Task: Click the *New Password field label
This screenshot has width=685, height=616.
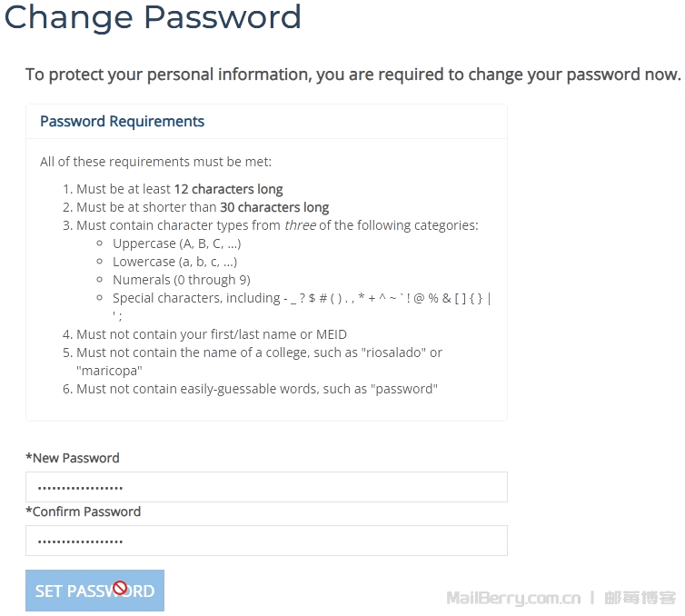Action: 73,458
